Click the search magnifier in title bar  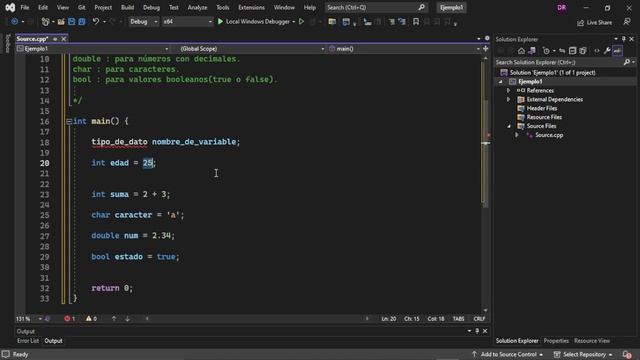tap(421, 7)
